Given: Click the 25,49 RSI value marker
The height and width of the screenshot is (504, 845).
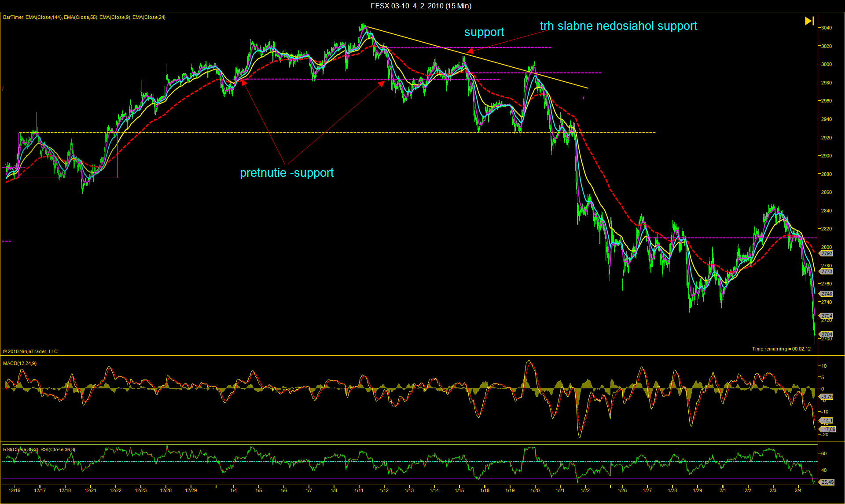Looking at the screenshot, I should coord(827,482).
